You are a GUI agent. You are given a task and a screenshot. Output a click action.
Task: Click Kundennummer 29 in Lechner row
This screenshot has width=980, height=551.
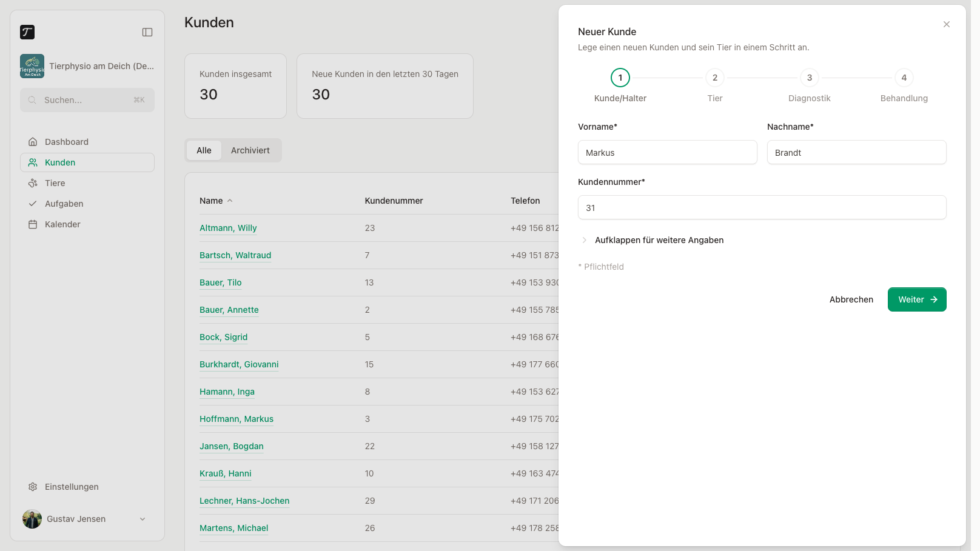tap(370, 501)
